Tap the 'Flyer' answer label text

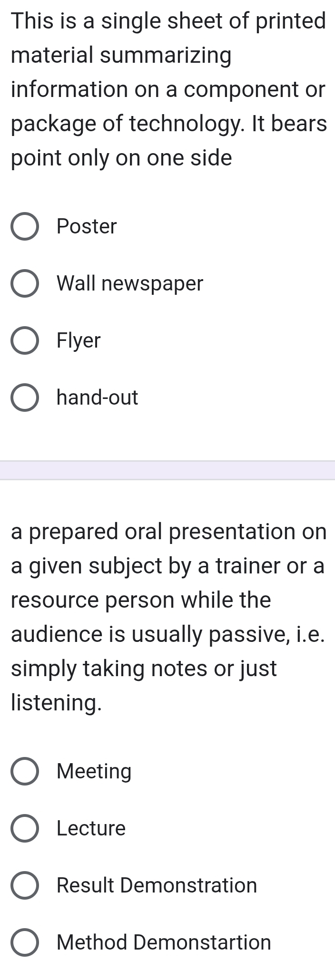pos(79,341)
